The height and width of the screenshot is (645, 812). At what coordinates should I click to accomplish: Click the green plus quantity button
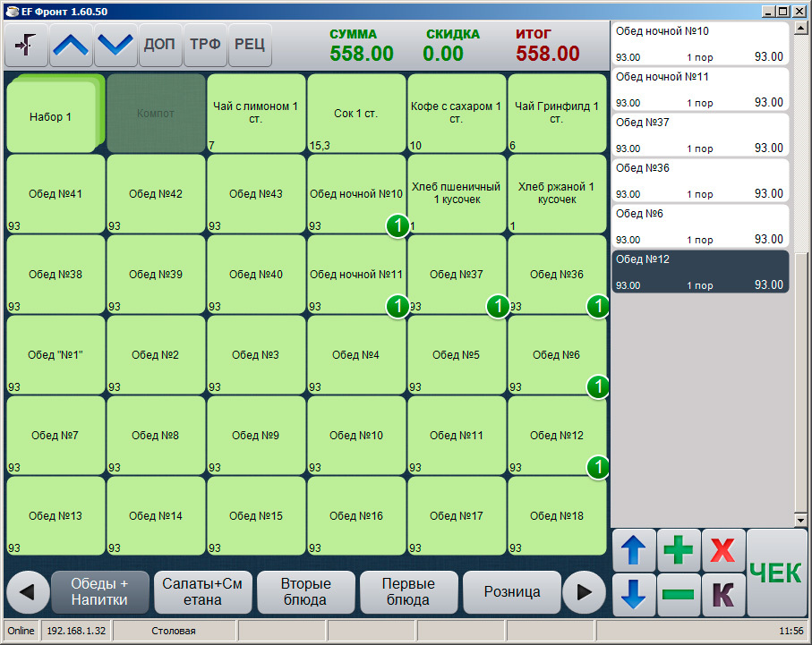point(679,550)
